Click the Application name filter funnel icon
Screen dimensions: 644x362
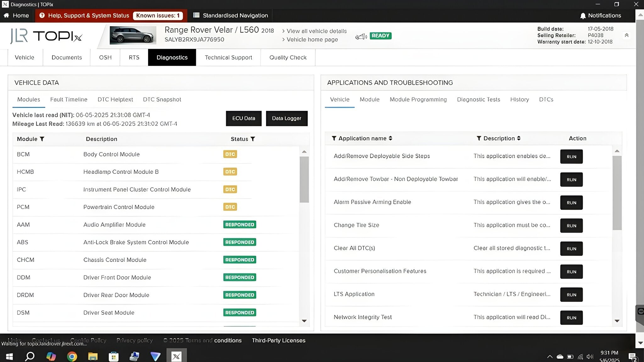click(334, 138)
